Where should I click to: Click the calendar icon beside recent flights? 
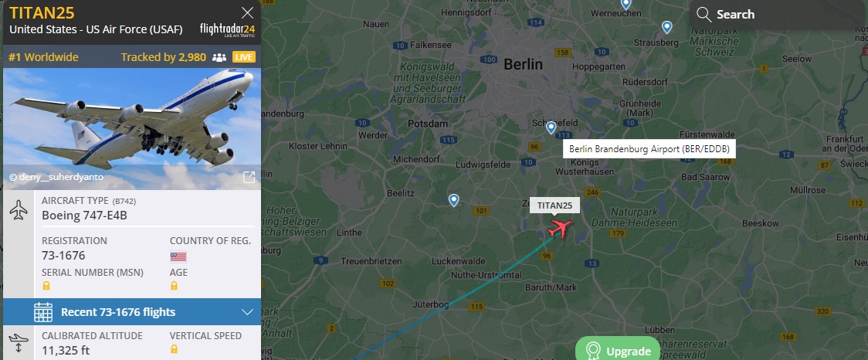click(x=43, y=312)
